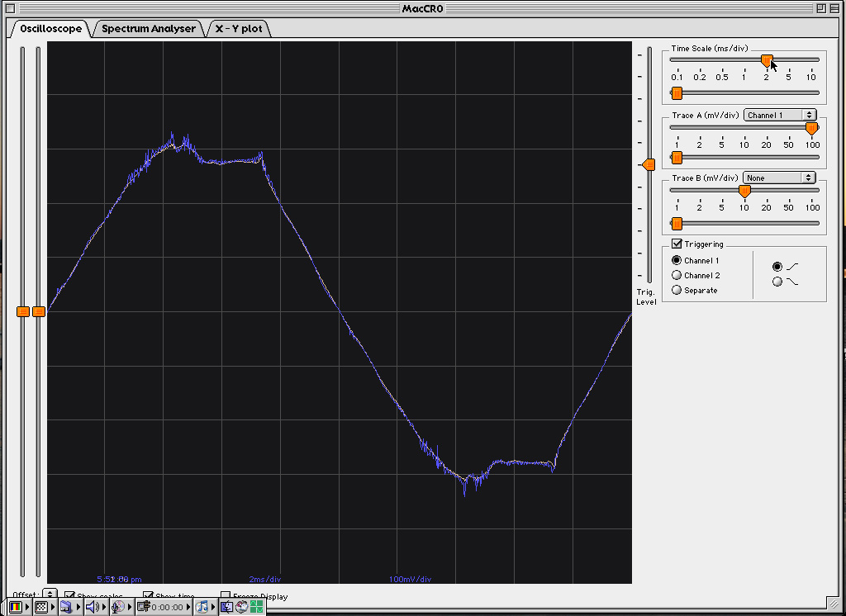Image resolution: width=846 pixels, height=616 pixels.
Task: Click the Trig. Level slider handle
Action: tap(649, 165)
